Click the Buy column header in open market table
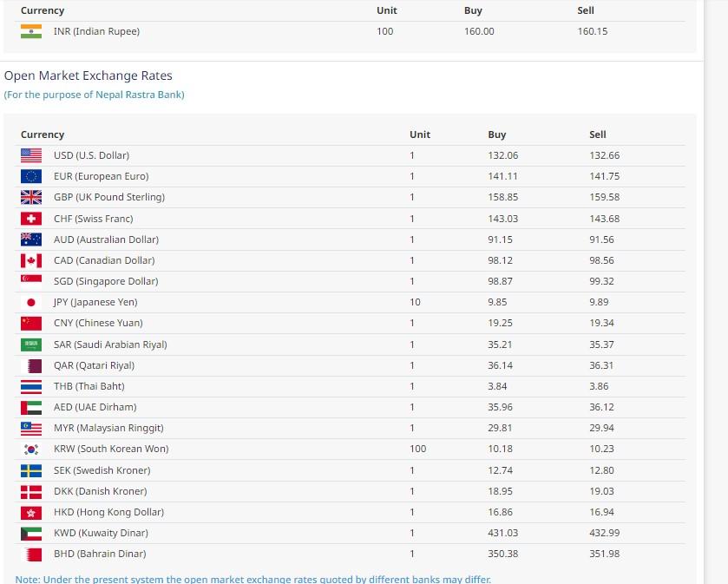The height and width of the screenshot is (584, 728). (x=496, y=135)
